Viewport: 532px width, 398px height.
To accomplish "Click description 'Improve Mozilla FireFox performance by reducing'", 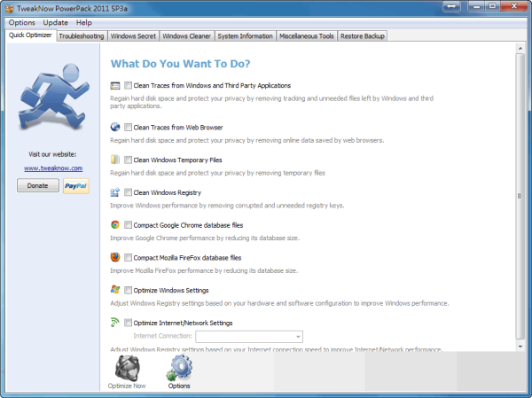I will [204, 270].
